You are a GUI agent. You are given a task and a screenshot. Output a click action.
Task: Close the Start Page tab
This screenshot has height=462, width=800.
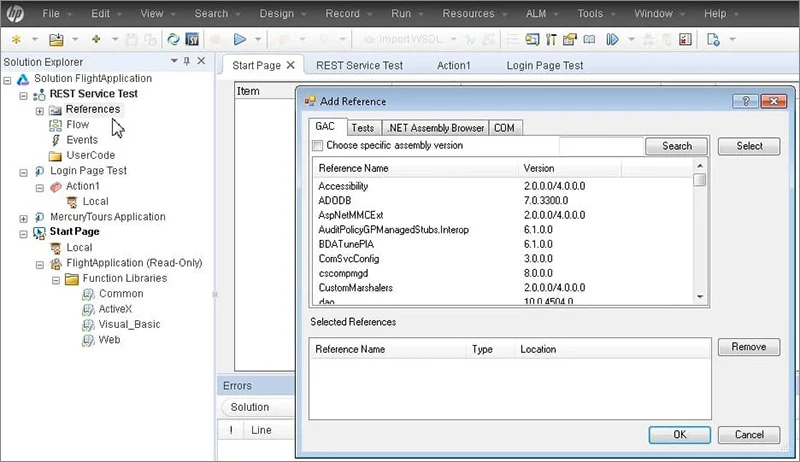290,65
